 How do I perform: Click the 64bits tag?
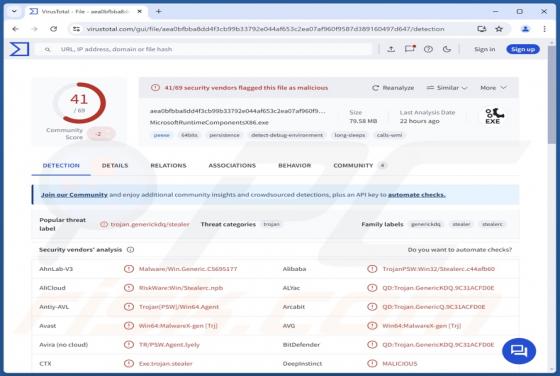click(189, 135)
